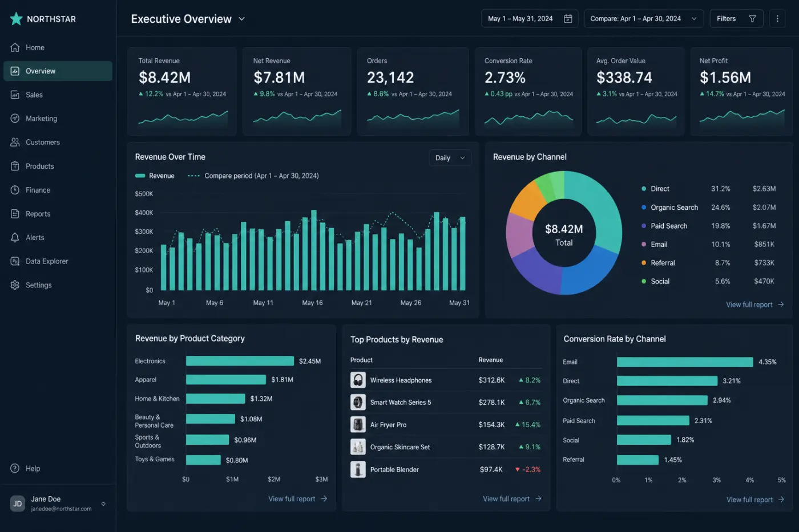Click the Referral legend dot

click(x=644, y=263)
